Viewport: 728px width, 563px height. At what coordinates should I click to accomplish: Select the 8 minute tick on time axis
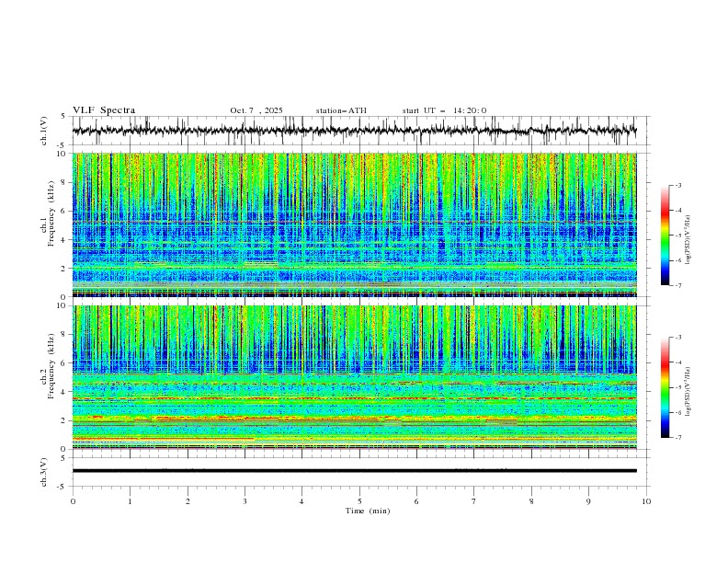531,500
